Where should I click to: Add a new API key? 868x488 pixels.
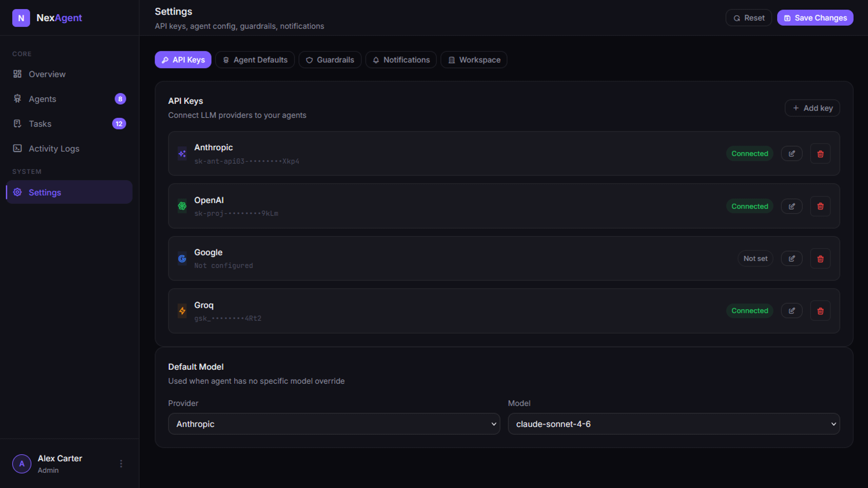click(812, 108)
